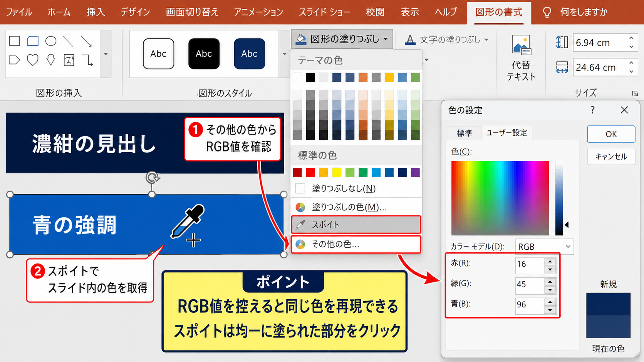Apply the black filled Abc shape style
Viewport: 644px width, 362px height.
click(x=204, y=54)
